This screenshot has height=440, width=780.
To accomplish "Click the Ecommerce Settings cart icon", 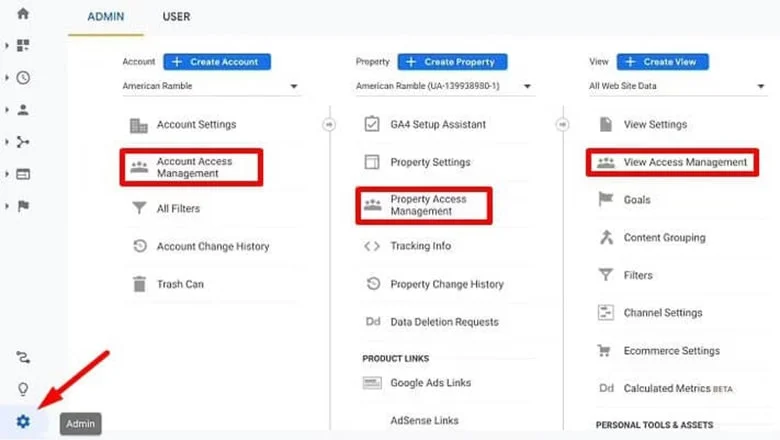I will (604, 351).
